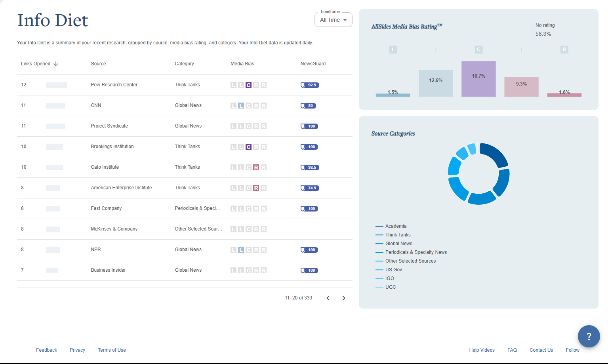Click the purple center 16.7% bias bar
The image size is (608, 364).
click(478, 79)
